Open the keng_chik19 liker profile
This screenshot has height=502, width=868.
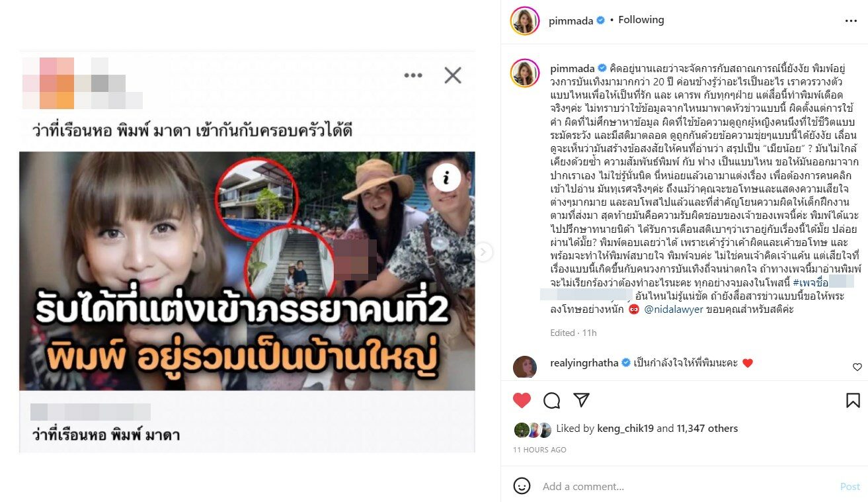tap(625, 429)
